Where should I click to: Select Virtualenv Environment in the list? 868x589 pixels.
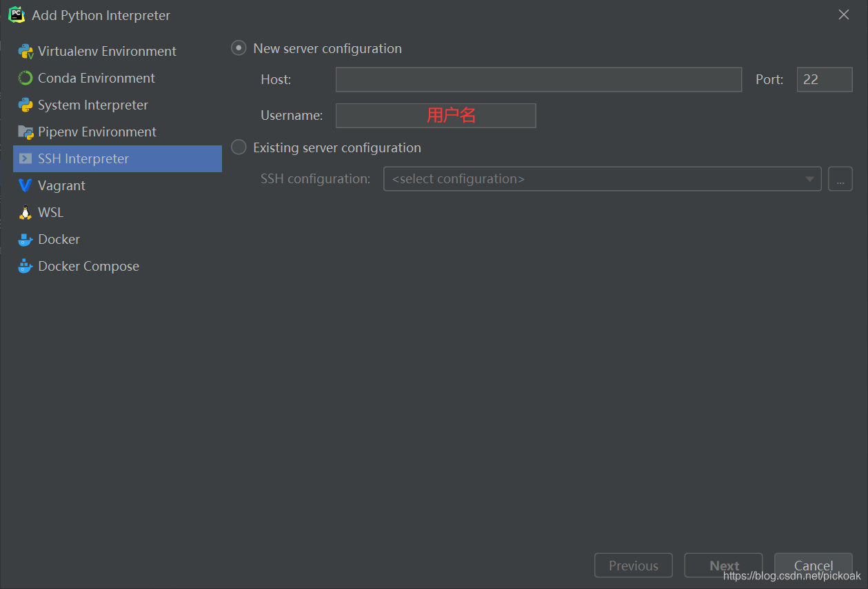coord(117,52)
